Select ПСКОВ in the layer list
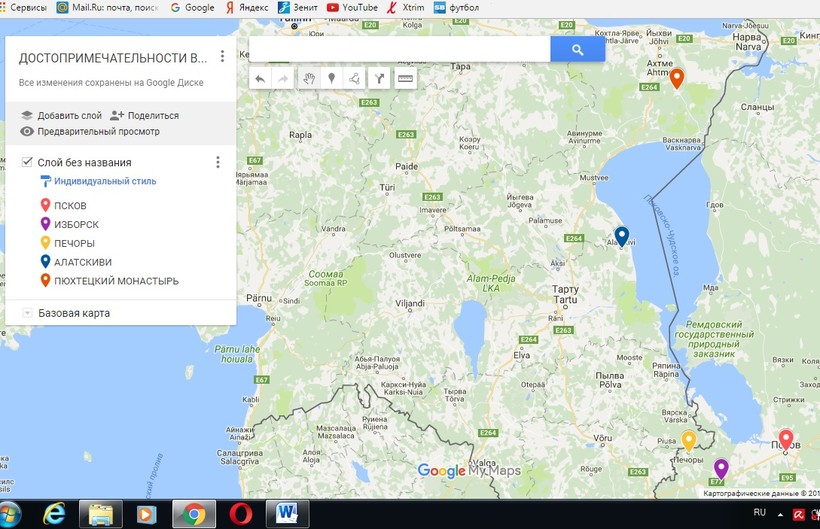 [x=69, y=205]
